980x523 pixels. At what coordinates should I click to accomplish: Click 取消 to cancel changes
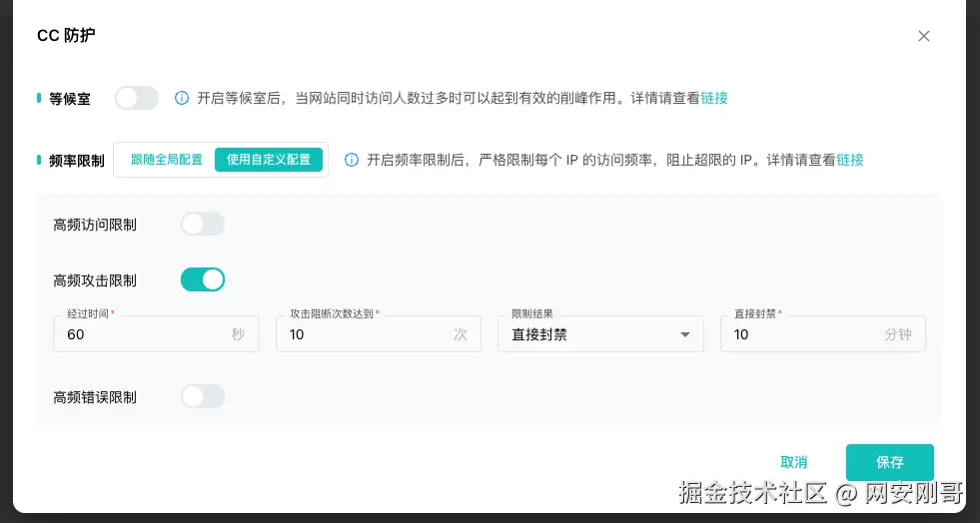click(x=794, y=462)
